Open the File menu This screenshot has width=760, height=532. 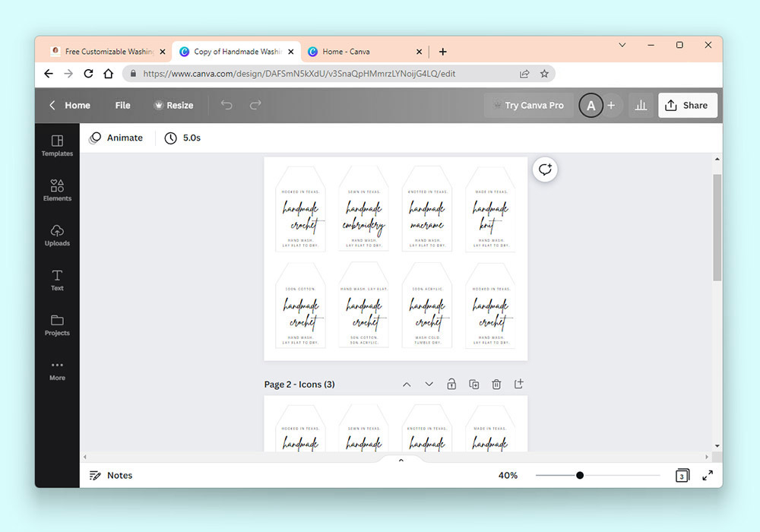coord(122,105)
